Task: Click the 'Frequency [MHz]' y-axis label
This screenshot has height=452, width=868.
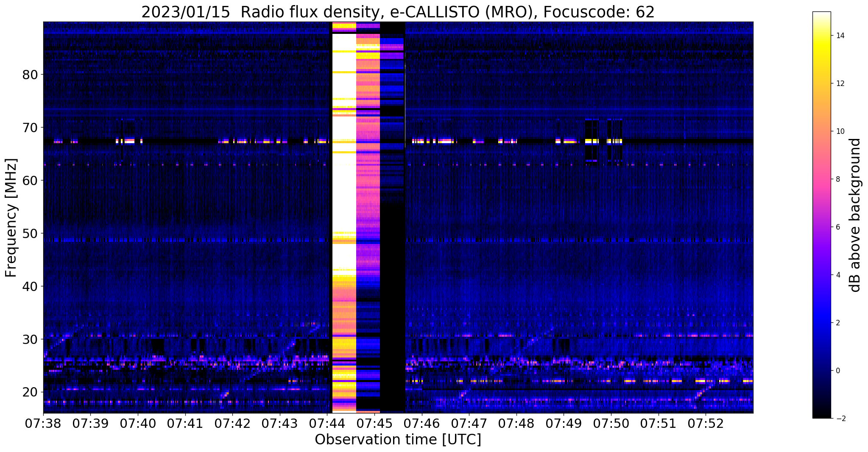Action: pos(11,218)
